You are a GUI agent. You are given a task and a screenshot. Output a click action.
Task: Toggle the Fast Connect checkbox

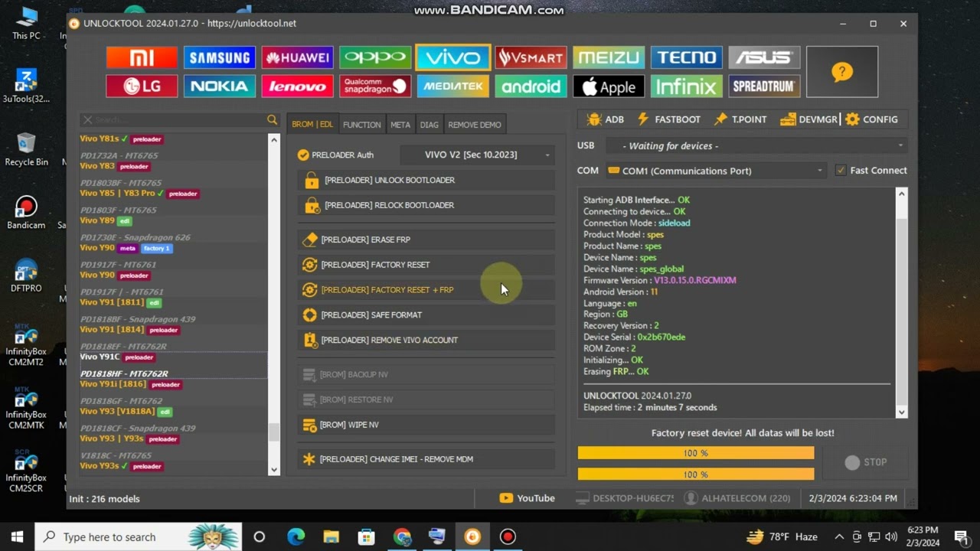(x=841, y=171)
